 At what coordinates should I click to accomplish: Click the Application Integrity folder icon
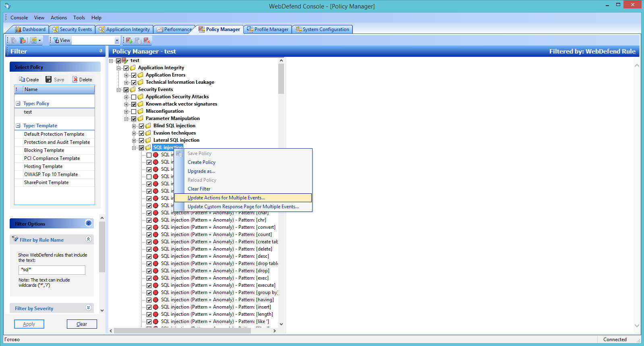[x=133, y=68]
